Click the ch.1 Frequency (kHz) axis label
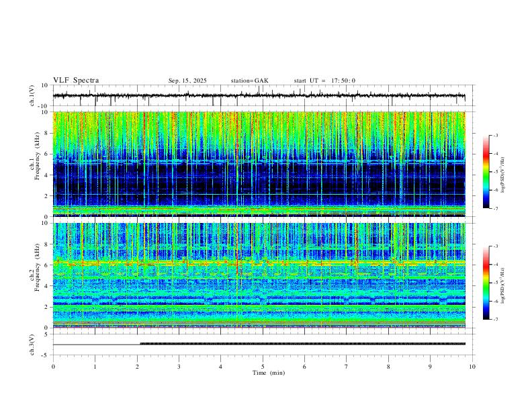Viewport: 532px width, 411px height. coord(35,156)
